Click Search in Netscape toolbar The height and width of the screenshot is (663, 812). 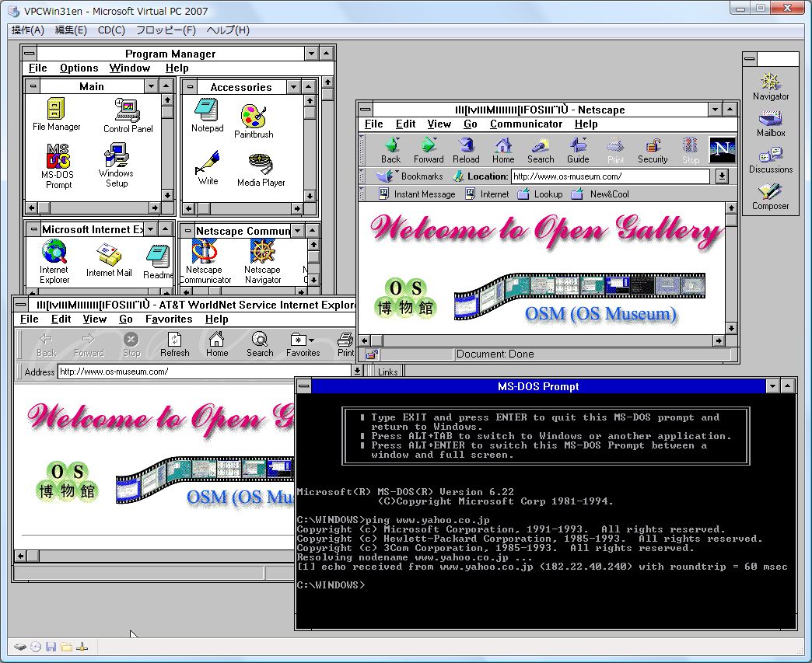click(x=541, y=151)
